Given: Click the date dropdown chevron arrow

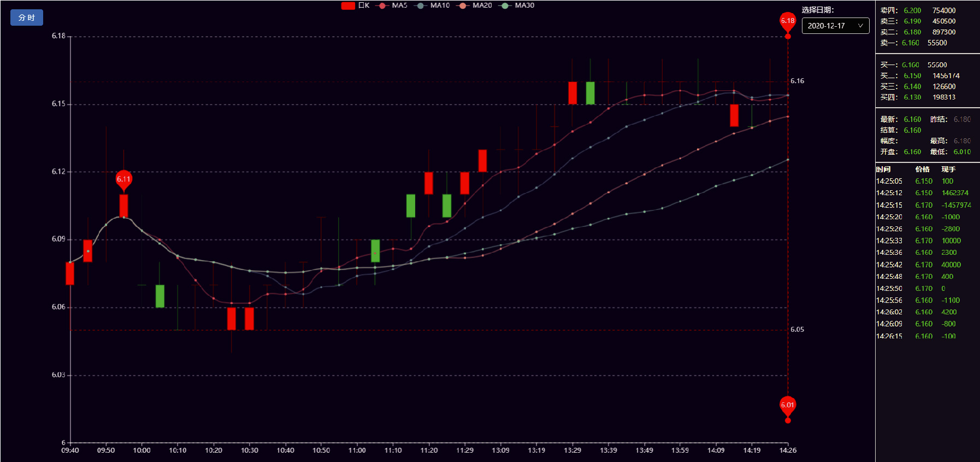Looking at the screenshot, I should pos(860,26).
